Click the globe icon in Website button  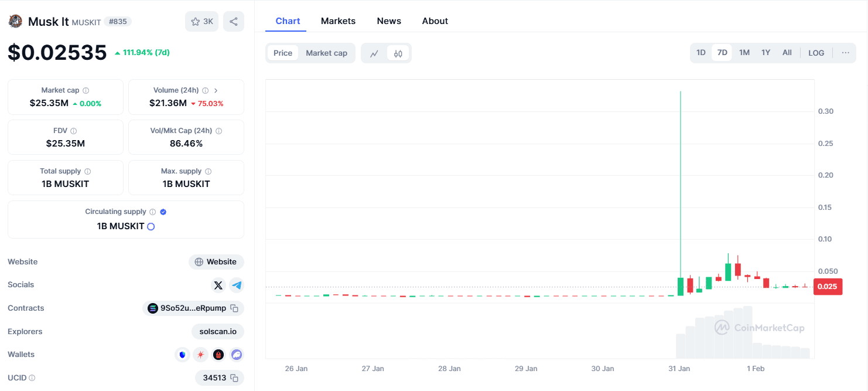(x=199, y=262)
